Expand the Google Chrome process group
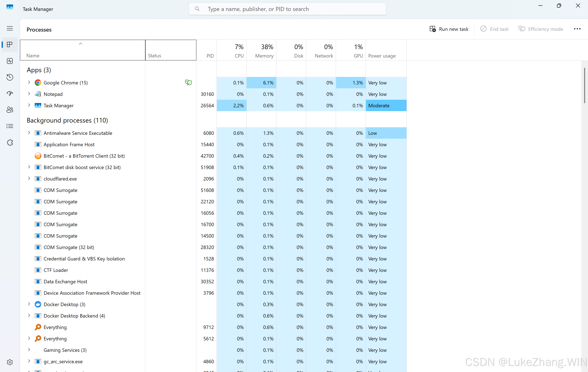Screen dimensions: 588x372 pyautogui.click(x=29, y=82)
